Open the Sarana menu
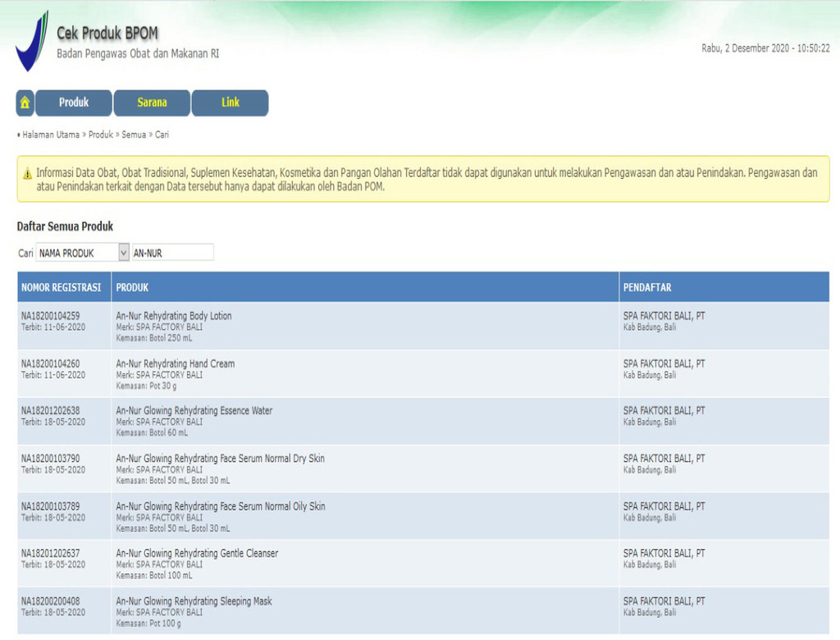840x640 pixels. click(152, 103)
